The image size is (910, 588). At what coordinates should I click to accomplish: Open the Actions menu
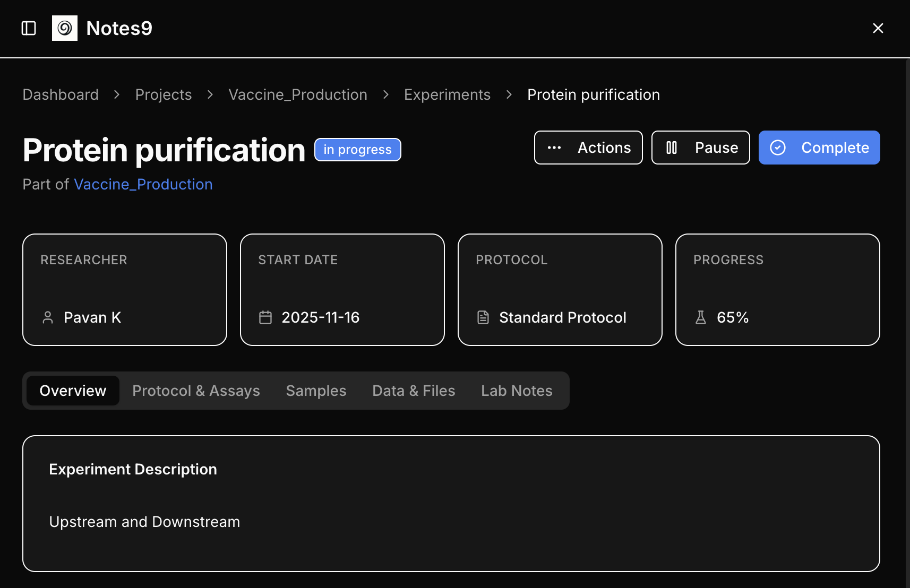pos(588,148)
